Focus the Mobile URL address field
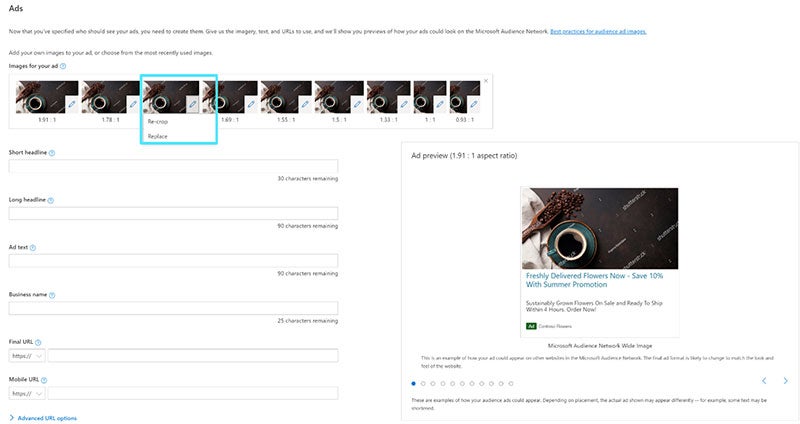 [x=193, y=393]
